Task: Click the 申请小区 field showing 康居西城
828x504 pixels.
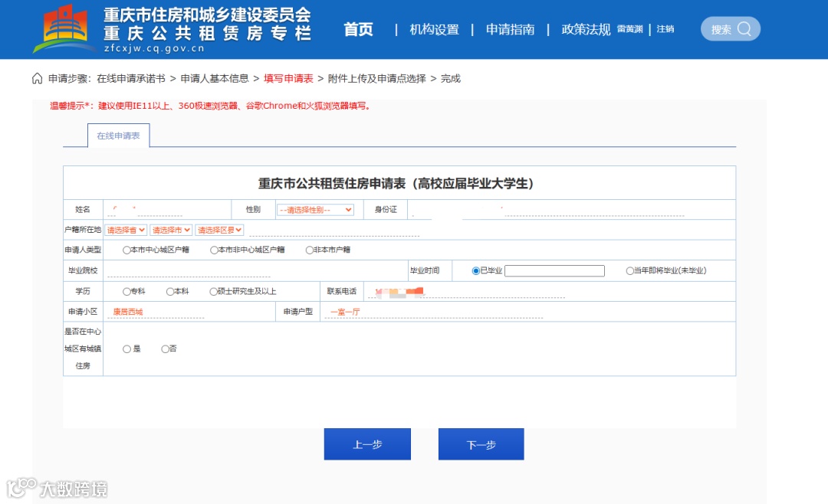Action: point(156,312)
